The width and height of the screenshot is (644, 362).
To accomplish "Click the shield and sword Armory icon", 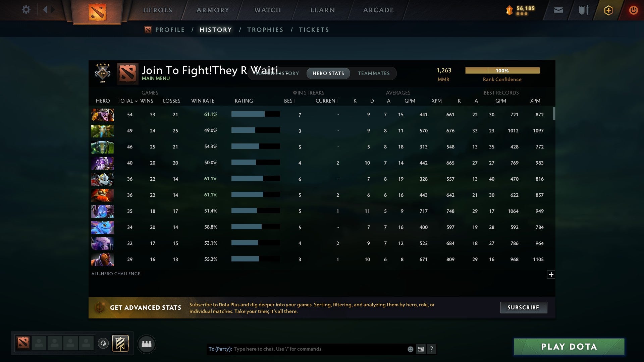I will tap(583, 10).
